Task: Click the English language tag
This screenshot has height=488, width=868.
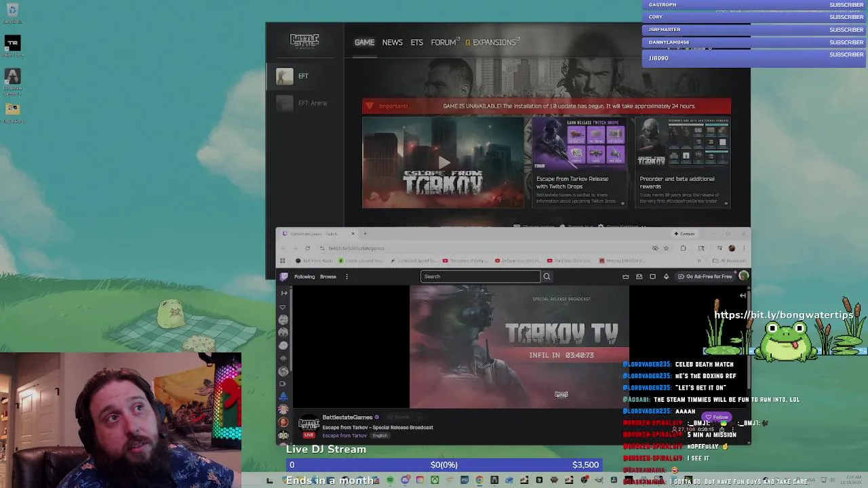Action: tap(380, 435)
